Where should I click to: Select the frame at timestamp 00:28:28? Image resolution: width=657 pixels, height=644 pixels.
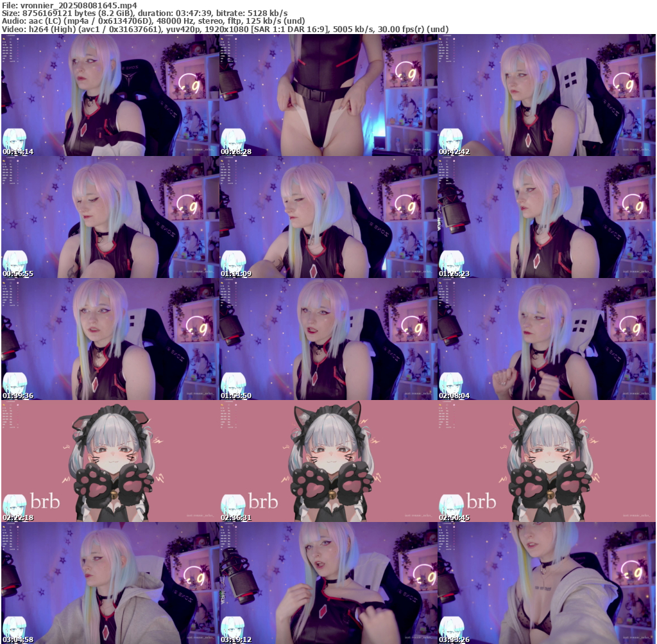(x=328, y=95)
